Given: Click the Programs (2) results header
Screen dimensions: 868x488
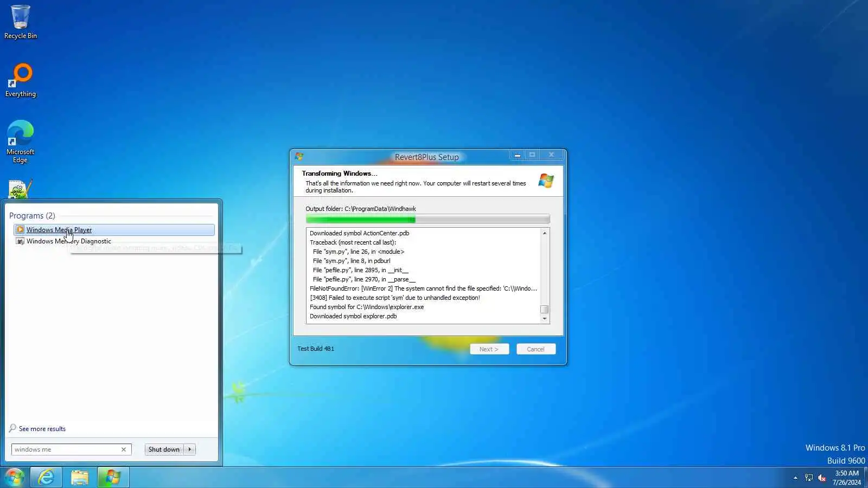Looking at the screenshot, I should point(32,216).
